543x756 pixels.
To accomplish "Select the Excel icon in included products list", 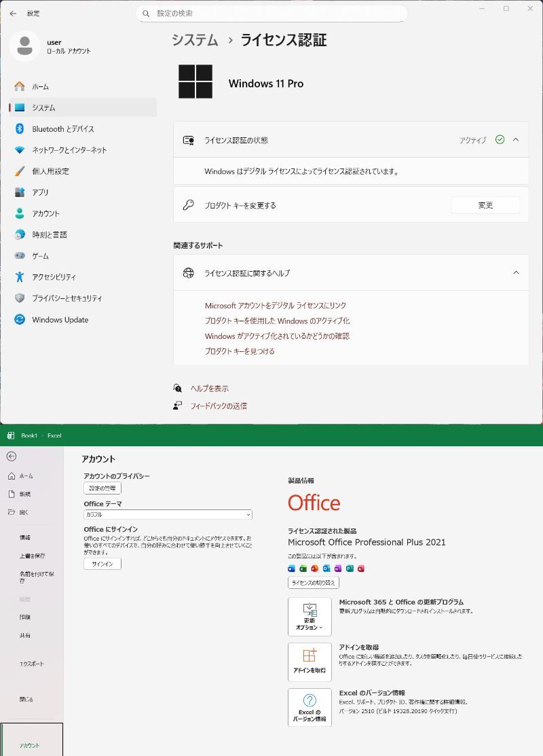I will click(303, 569).
